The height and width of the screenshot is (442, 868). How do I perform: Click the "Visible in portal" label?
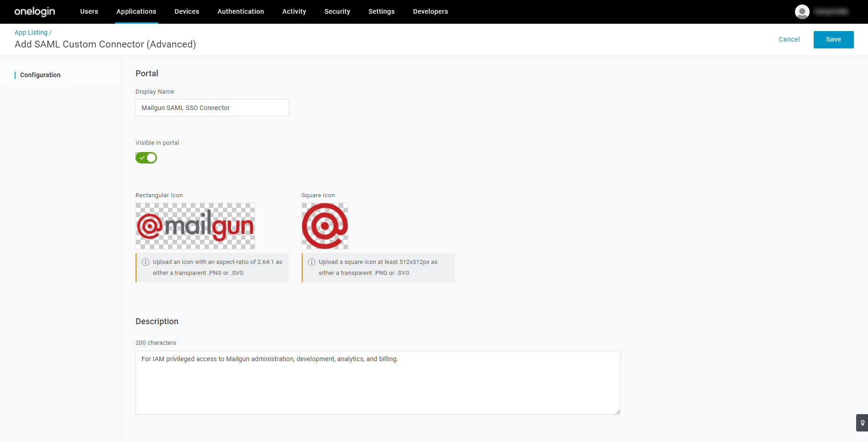[157, 143]
